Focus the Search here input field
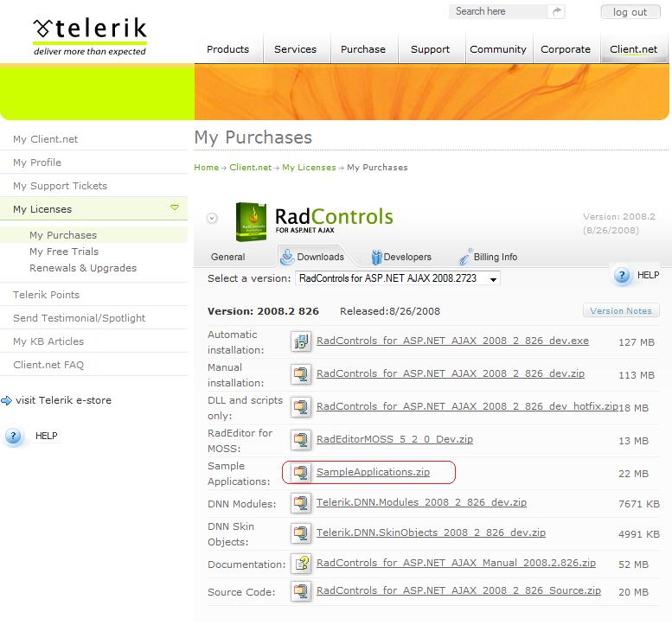672x625 pixels. [499, 11]
